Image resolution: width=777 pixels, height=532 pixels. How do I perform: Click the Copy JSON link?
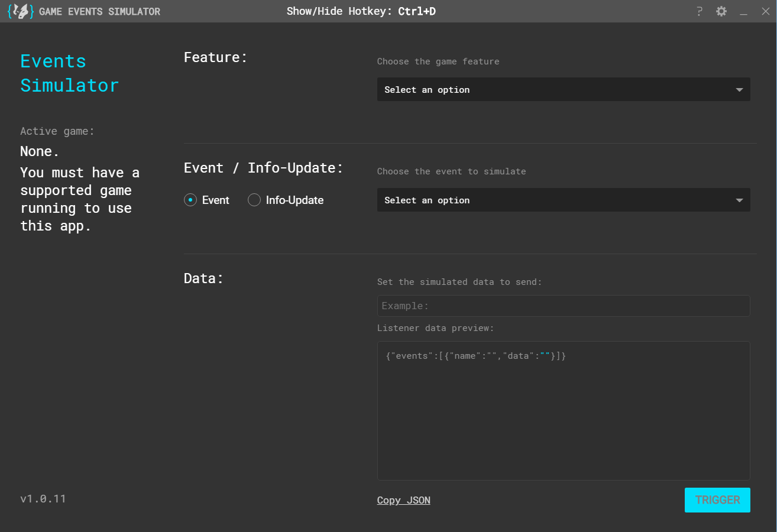point(404,500)
